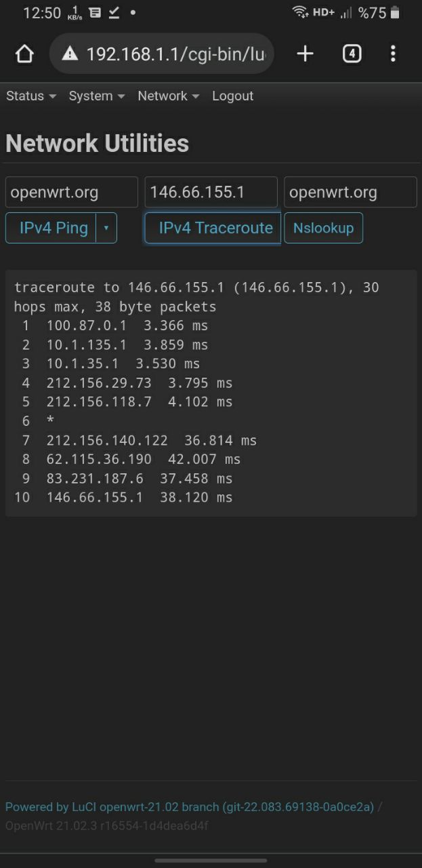422x868 pixels.
Task: Open a new tab with plus icon
Action: coord(305,54)
